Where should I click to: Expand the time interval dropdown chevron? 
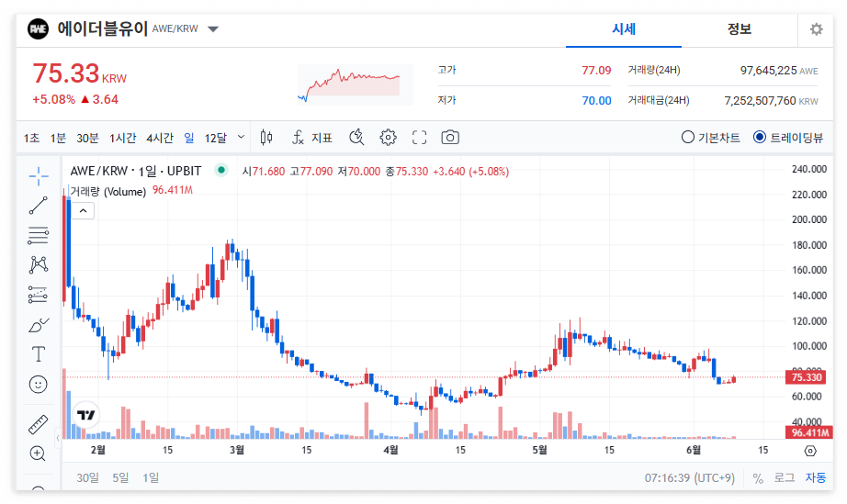coord(242,137)
